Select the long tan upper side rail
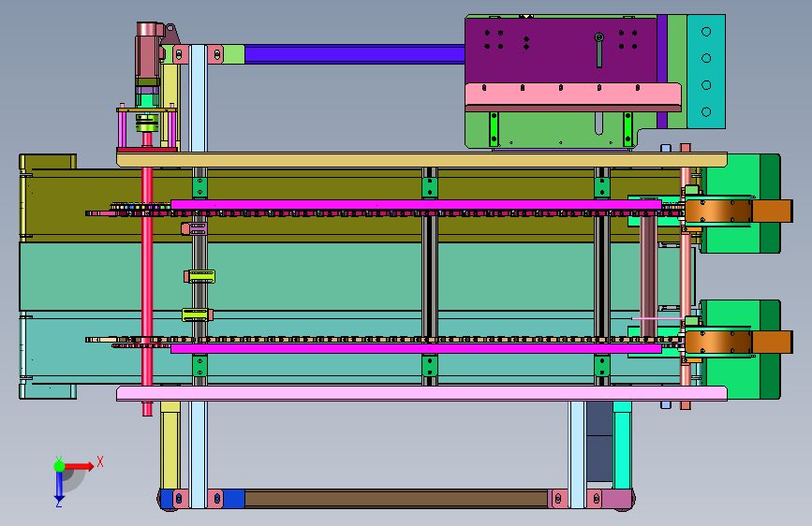This screenshot has width=812, height=526. point(421,159)
